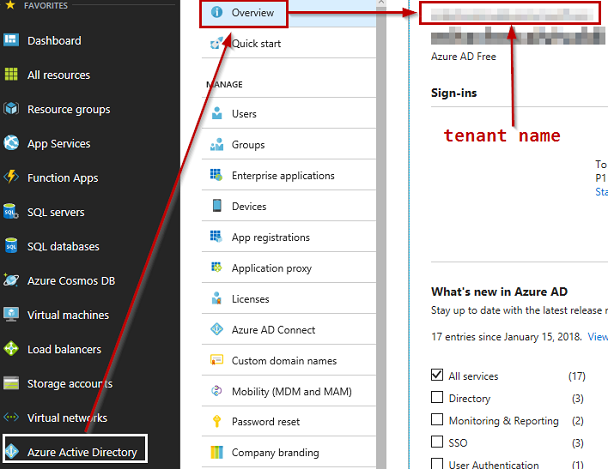This screenshot has width=608, height=469.
Task: Click the Mobility (MDM and MAM) label
Action: click(x=292, y=391)
